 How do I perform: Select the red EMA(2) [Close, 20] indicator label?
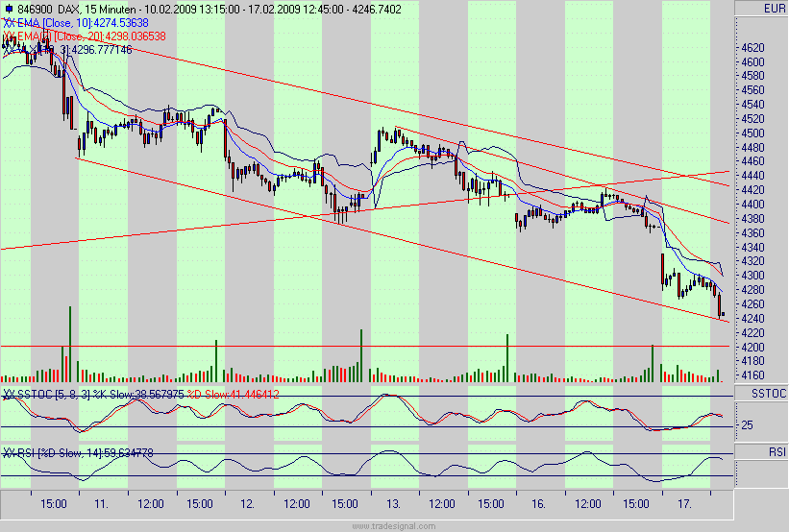84,36
